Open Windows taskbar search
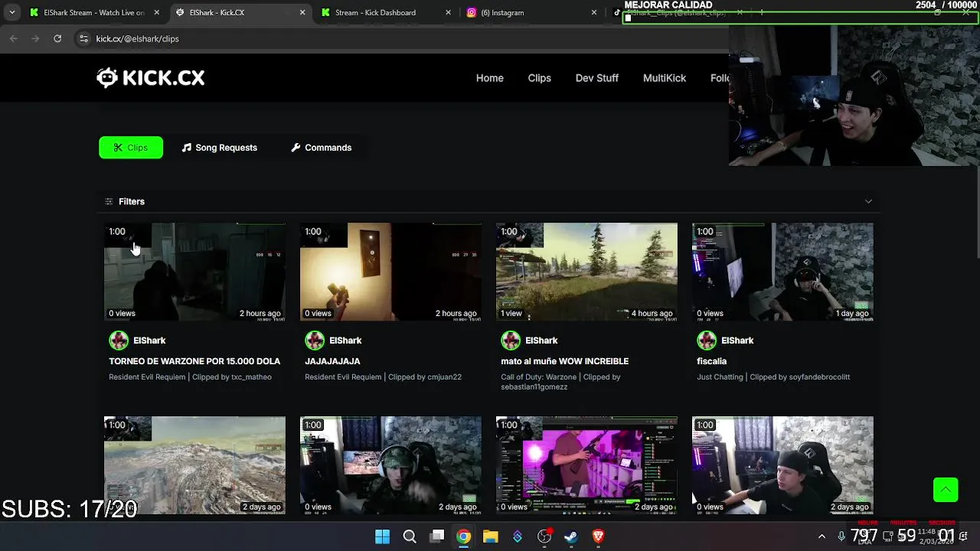The height and width of the screenshot is (551, 980). 410,536
